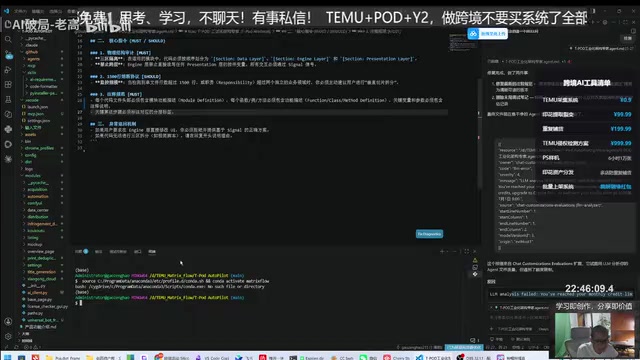The height and width of the screenshot is (360, 640).
Task: Open the Extensions view
Action: tap(8, 84)
